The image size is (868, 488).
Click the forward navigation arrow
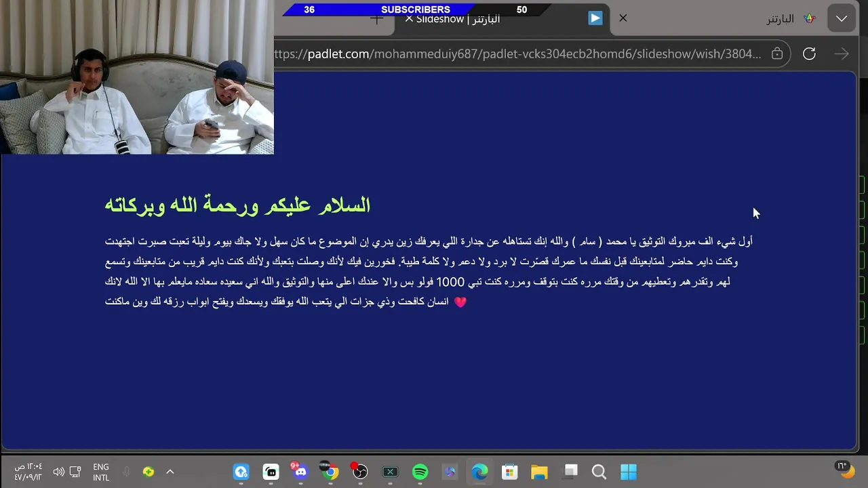pyautogui.click(x=842, y=54)
